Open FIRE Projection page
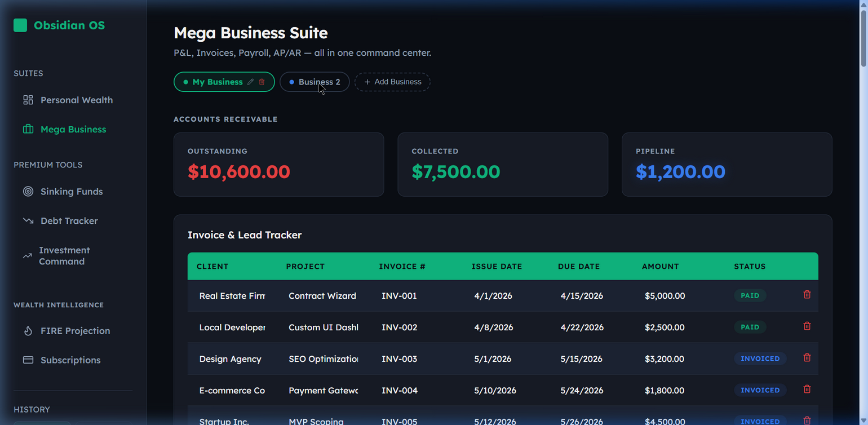Image resolution: width=868 pixels, height=425 pixels. tap(73, 330)
